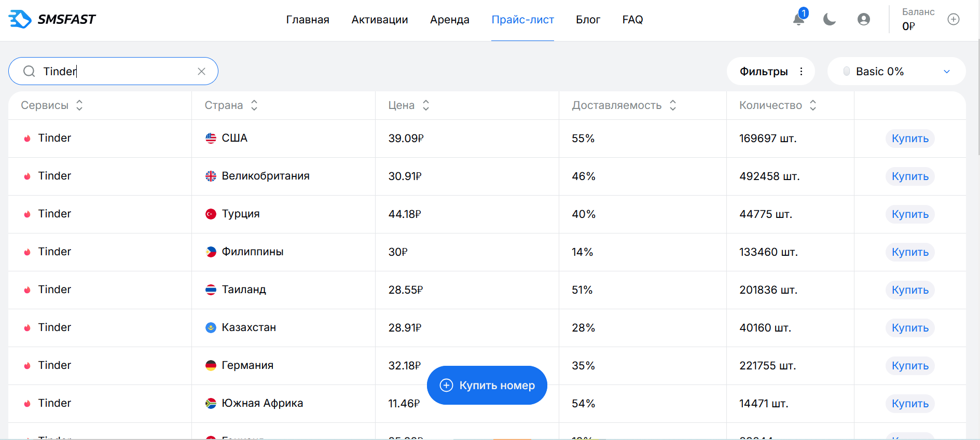The image size is (980, 440).
Task: Buy Tinder number for Южная Африка
Action: point(910,404)
